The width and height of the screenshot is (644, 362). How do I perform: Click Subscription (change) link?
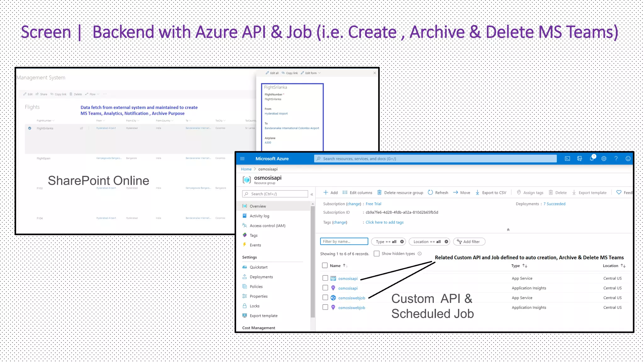click(353, 204)
